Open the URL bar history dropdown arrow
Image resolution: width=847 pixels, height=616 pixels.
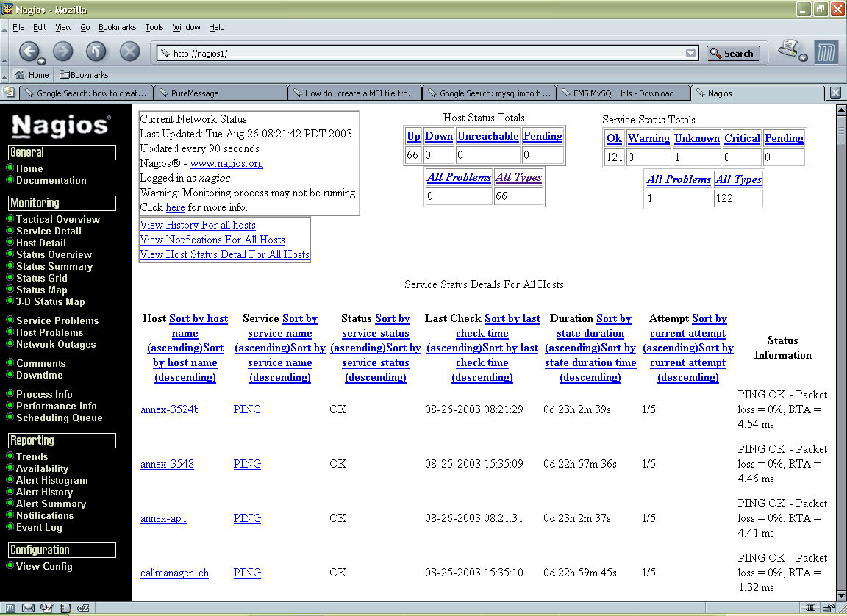tap(690, 53)
